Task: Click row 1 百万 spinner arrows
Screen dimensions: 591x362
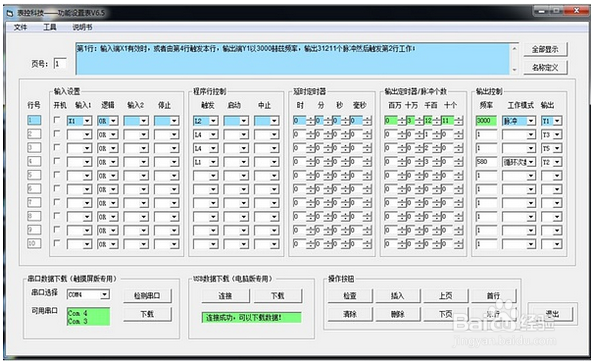Action: [x=402, y=121]
